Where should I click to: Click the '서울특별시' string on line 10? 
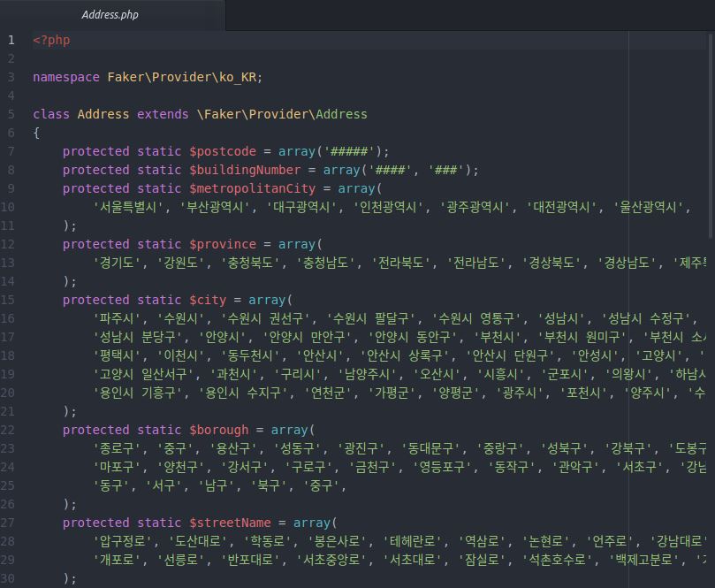pos(129,207)
